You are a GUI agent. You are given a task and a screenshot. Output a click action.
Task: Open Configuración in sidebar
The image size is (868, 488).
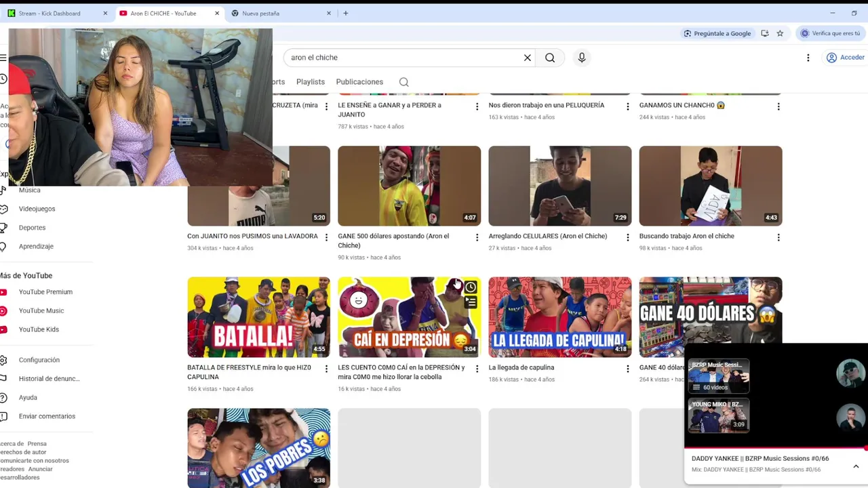tap(39, 360)
